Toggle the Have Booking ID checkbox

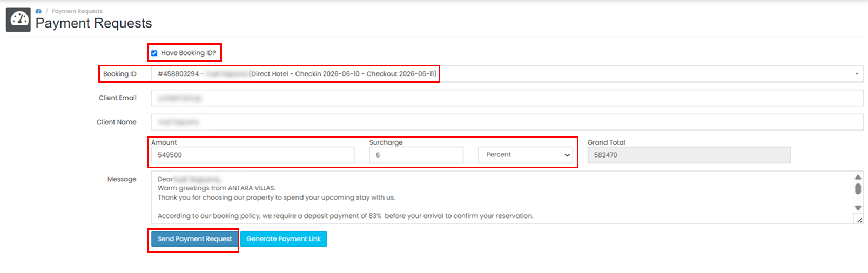click(154, 53)
